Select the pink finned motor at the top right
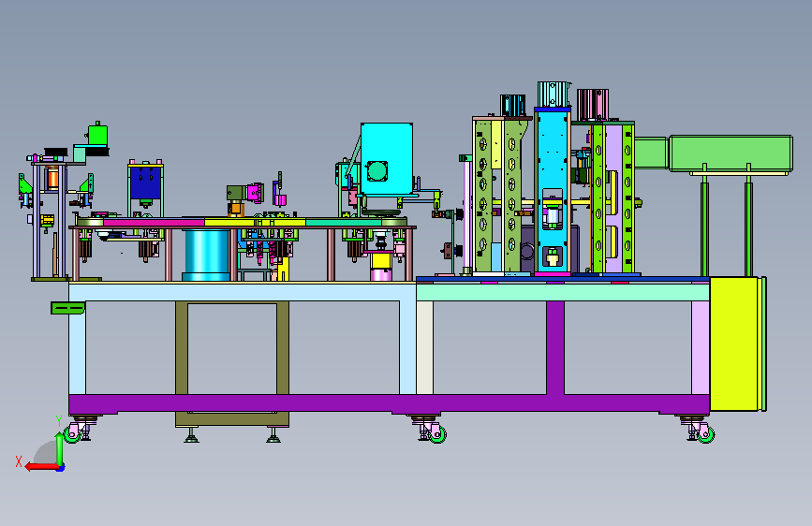This screenshot has height=526, width=812. (593, 105)
